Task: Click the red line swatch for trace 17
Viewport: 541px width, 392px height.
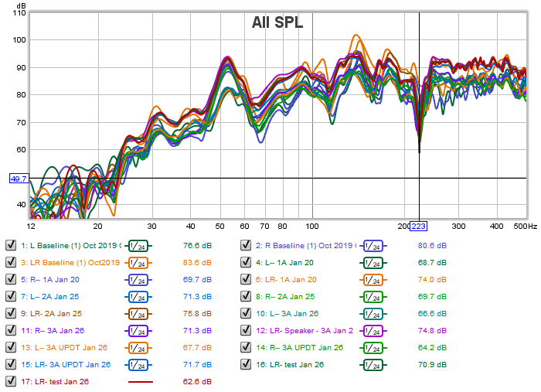Action: (140, 382)
